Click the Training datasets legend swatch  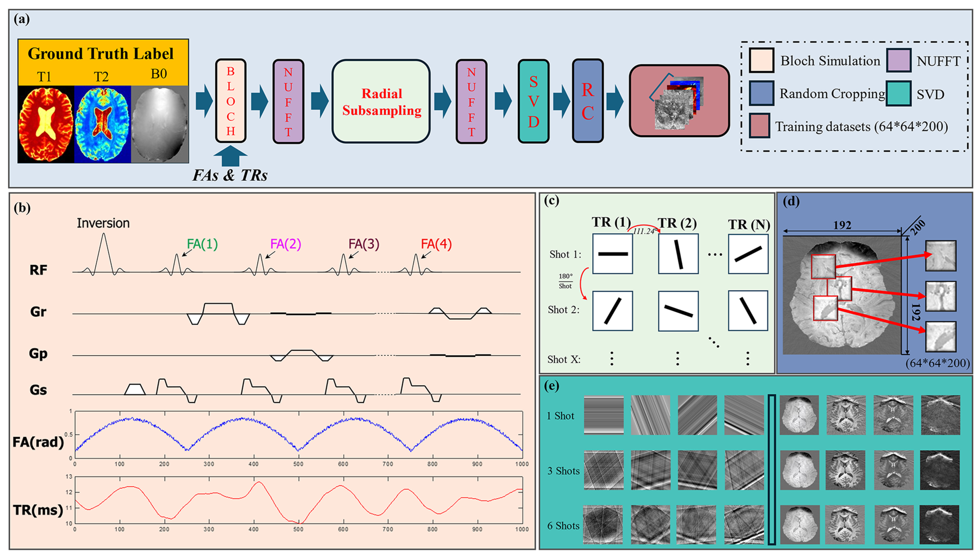click(759, 126)
